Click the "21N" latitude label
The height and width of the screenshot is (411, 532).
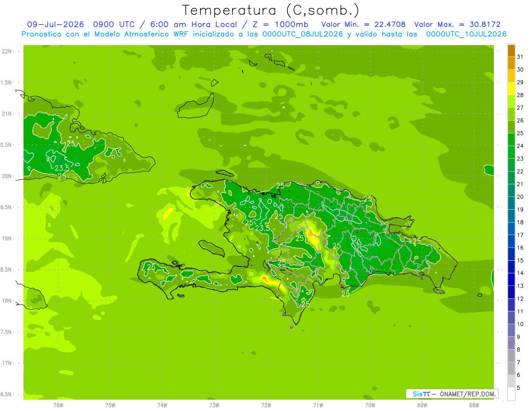coord(7,114)
